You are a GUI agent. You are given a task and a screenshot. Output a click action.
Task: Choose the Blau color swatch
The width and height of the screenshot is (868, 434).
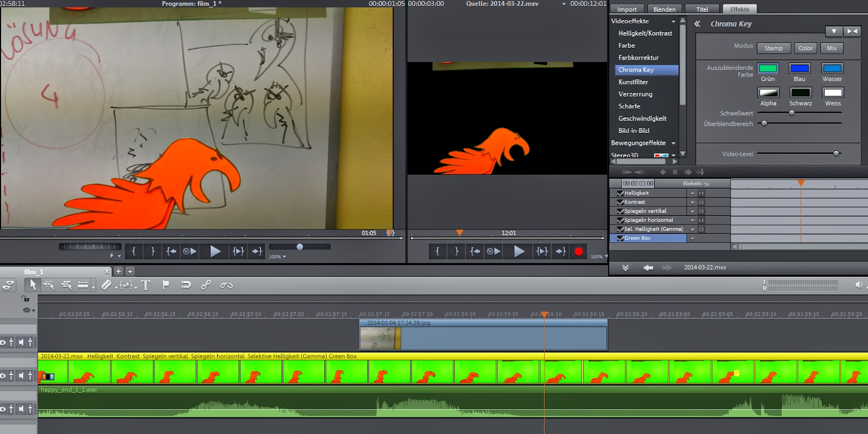[x=800, y=68]
